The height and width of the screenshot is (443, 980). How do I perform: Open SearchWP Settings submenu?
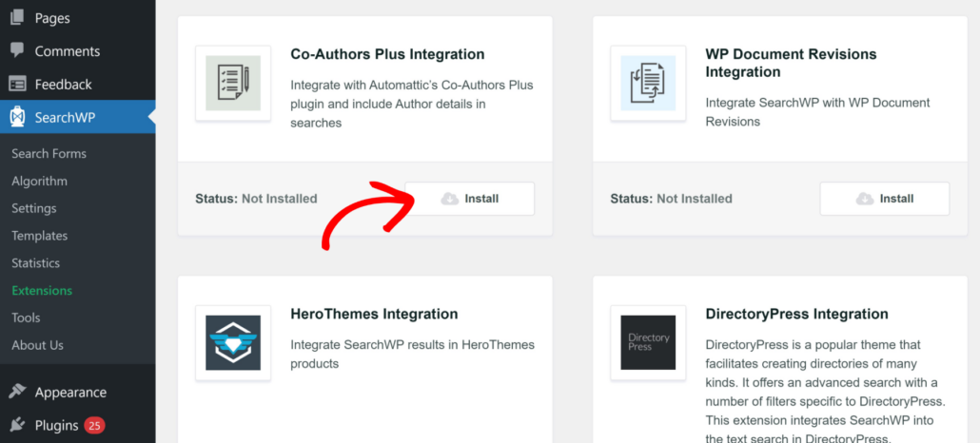pos(33,208)
